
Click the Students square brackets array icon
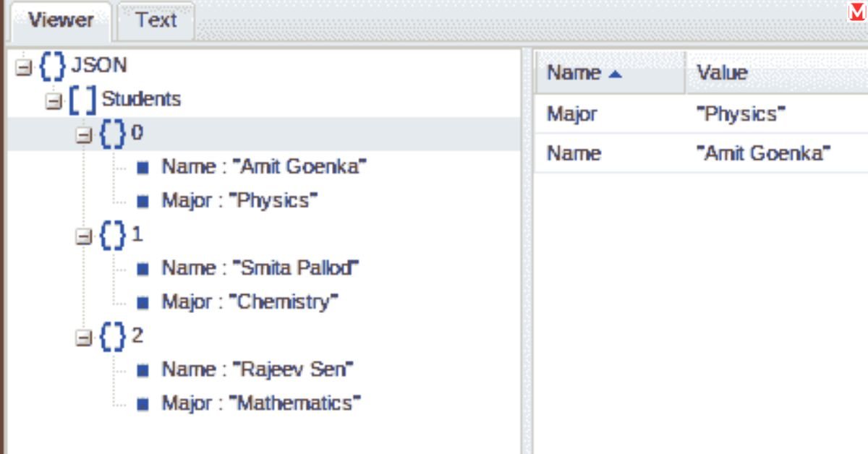[82, 100]
